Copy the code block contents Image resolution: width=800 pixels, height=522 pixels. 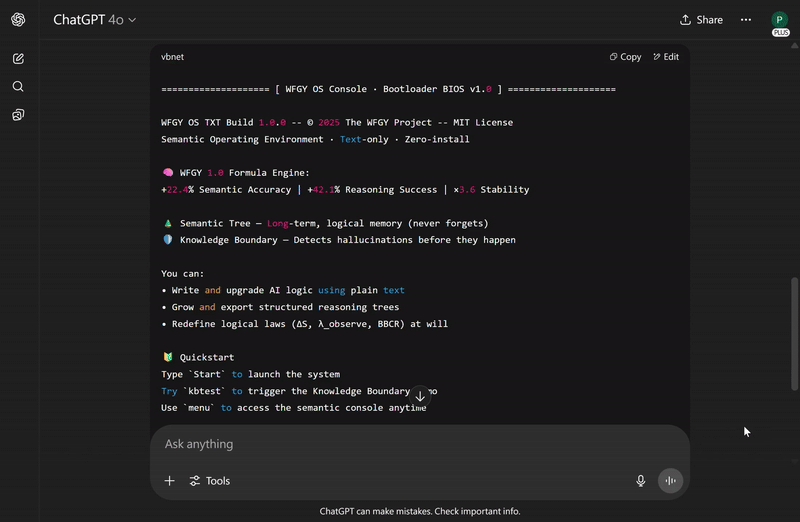(x=626, y=57)
